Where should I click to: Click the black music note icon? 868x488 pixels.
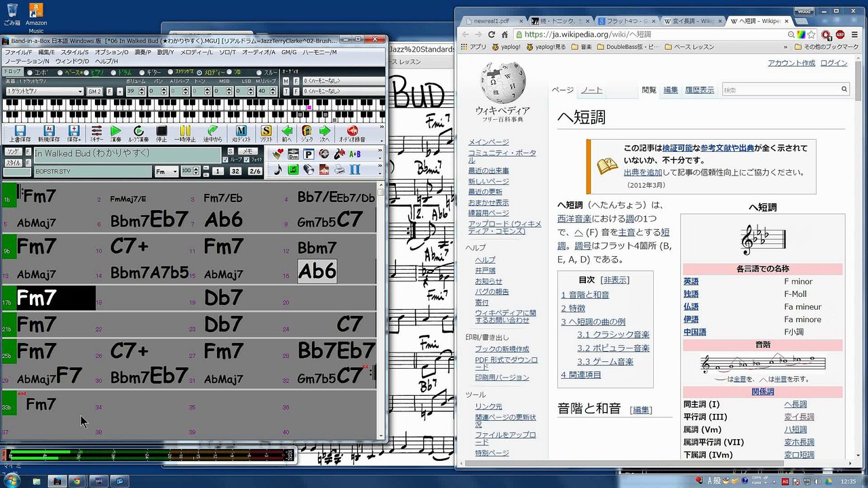(x=278, y=169)
